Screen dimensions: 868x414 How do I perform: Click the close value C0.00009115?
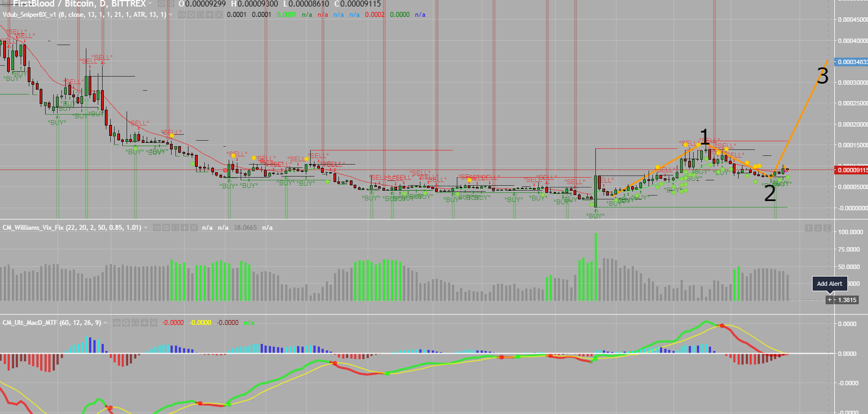coord(357,4)
